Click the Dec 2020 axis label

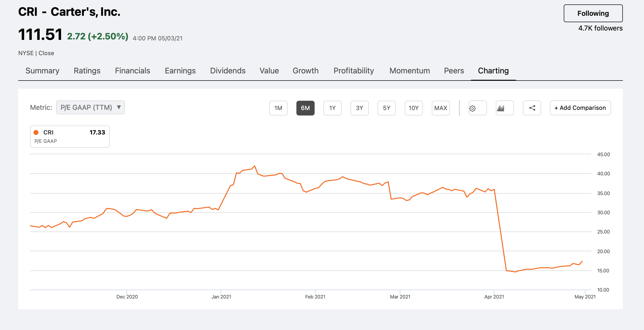pyautogui.click(x=127, y=297)
